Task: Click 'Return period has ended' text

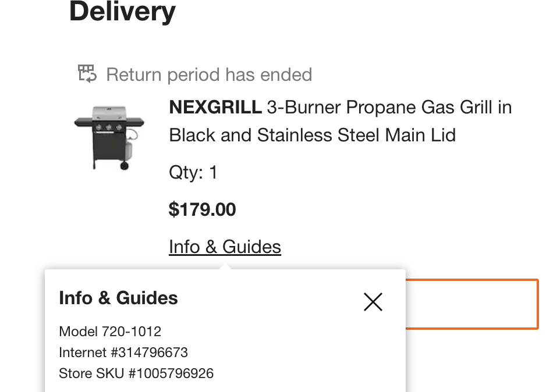Action: click(x=209, y=75)
